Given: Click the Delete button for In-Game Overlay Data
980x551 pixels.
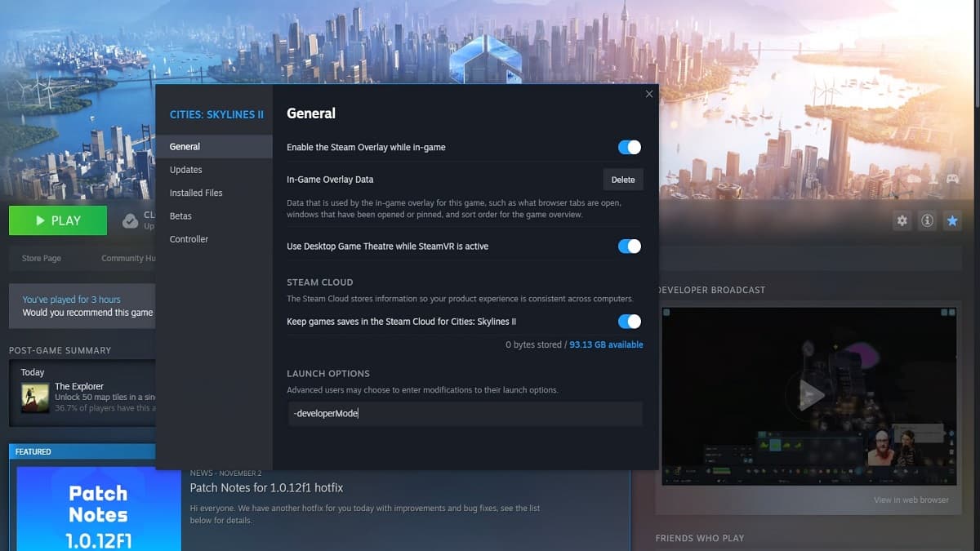Looking at the screenshot, I should pos(623,179).
